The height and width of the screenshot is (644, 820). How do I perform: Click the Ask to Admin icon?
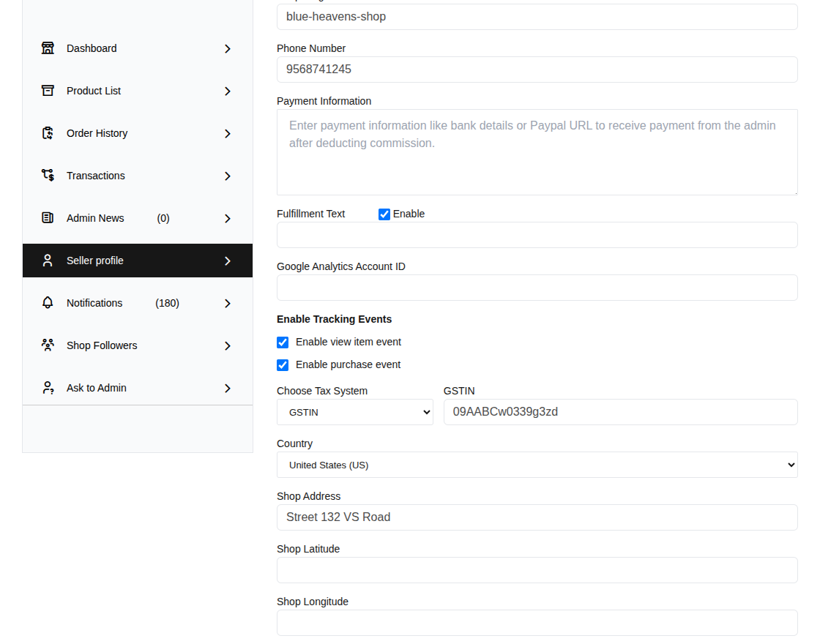tap(48, 387)
